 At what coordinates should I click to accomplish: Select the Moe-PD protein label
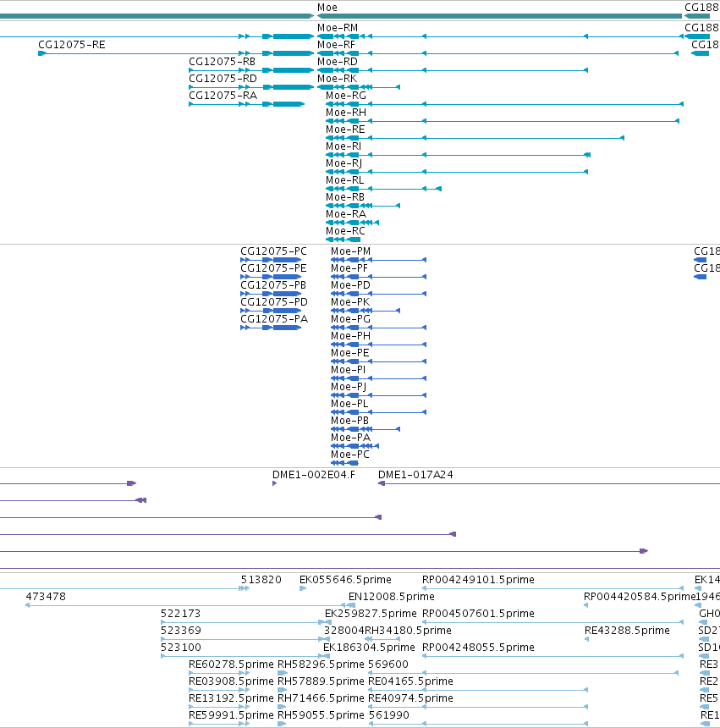tap(351, 285)
